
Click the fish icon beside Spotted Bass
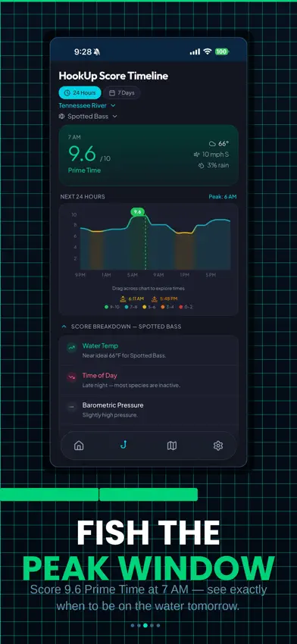coord(62,116)
